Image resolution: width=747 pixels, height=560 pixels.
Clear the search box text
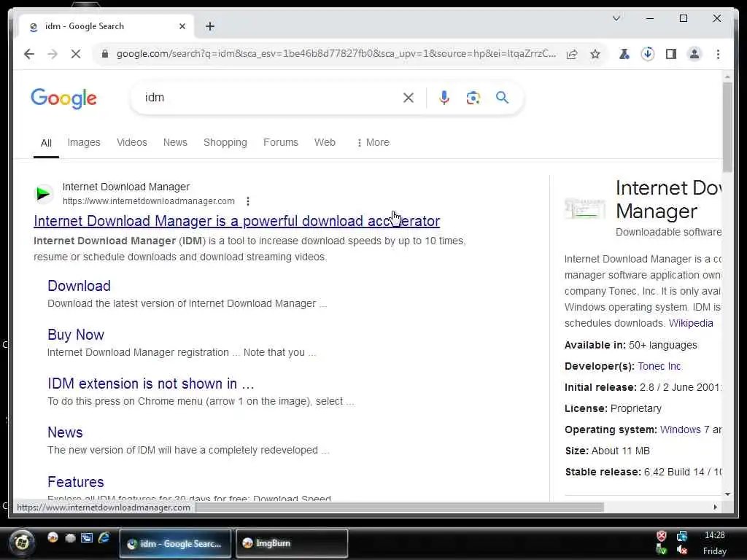click(x=409, y=98)
